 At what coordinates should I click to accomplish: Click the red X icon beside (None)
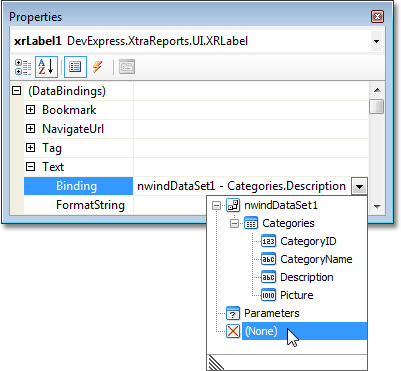[233, 331]
